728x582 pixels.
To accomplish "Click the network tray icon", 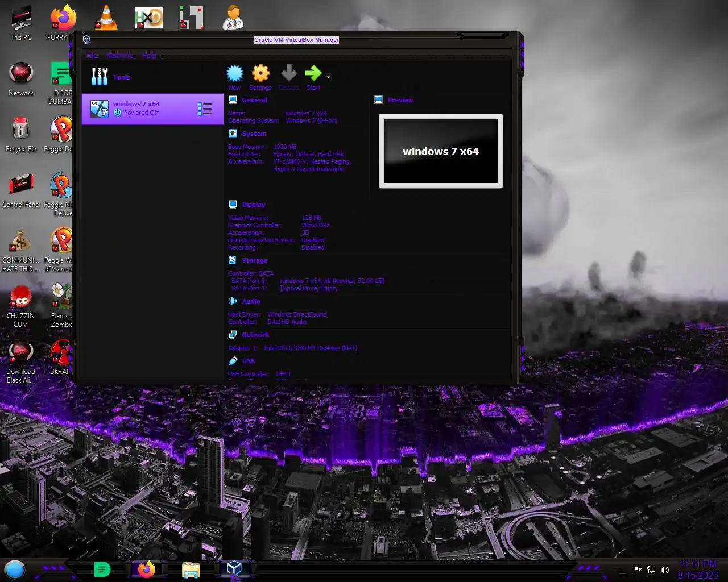I will (651, 569).
